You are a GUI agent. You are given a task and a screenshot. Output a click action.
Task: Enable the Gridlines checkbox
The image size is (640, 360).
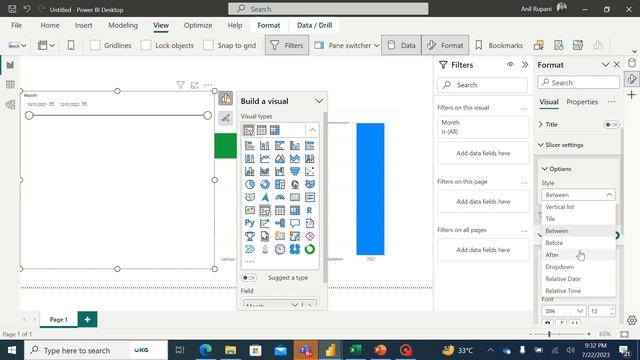pyautogui.click(x=95, y=45)
